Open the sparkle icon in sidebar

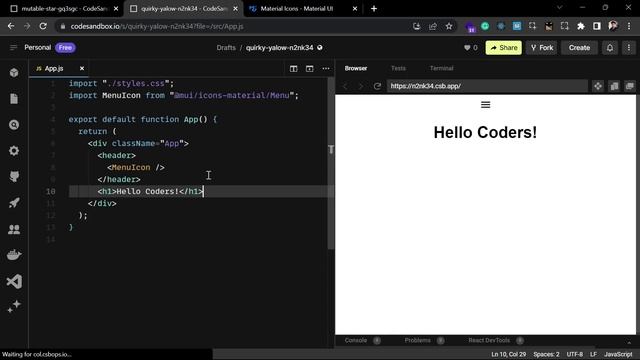tap(14, 306)
